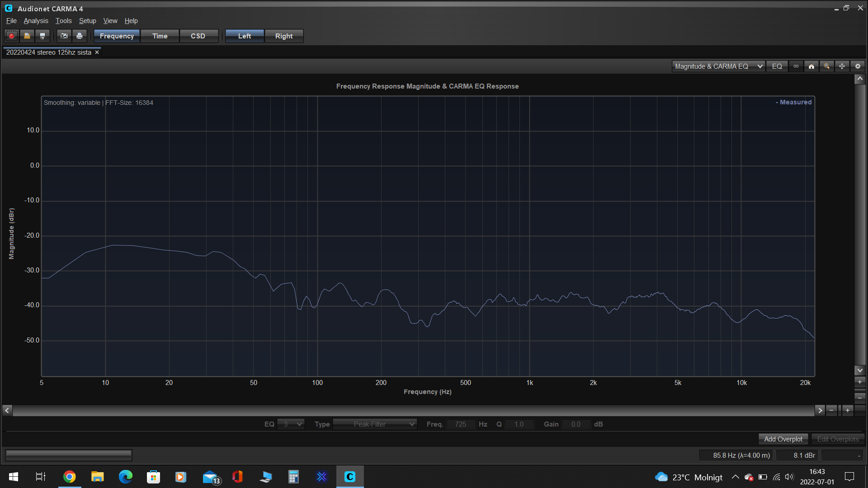
Task: Click the progress bar in the status area
Action: point(69,455)
